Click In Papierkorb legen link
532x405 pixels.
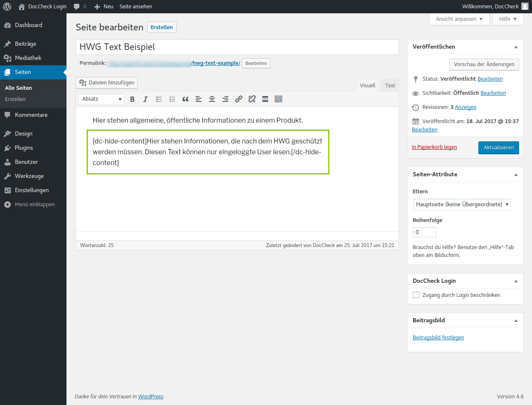point(434,147)
